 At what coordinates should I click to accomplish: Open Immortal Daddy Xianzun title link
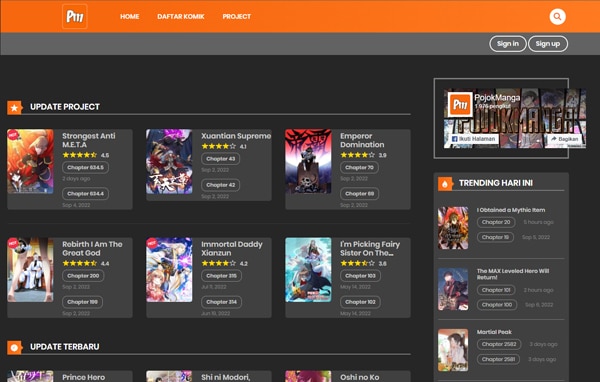pyautogui.click(x=232, y=248)
